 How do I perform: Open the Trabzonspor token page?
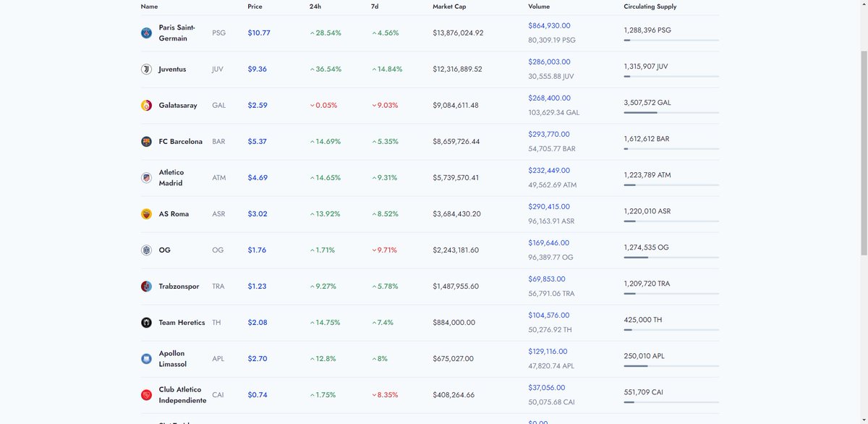pyautogui.click(x=179, y=287)
